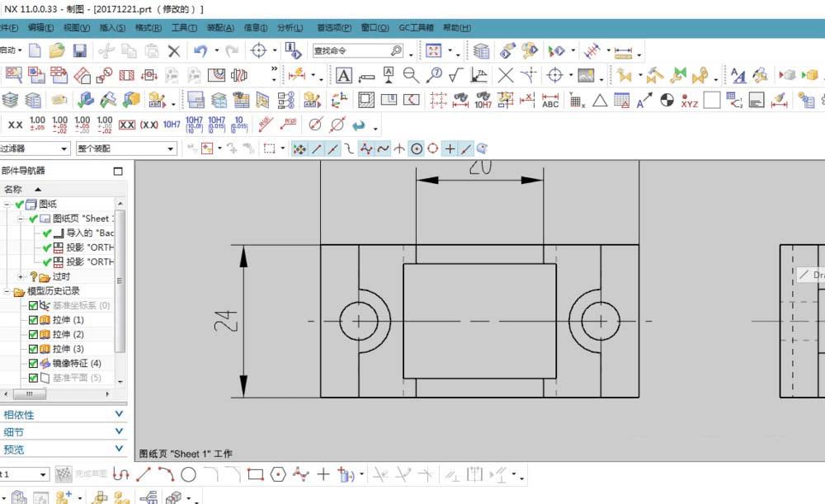Select the boxed XX basic dimension style
Screen dimensions: 825x504
[x=127, y=125]
